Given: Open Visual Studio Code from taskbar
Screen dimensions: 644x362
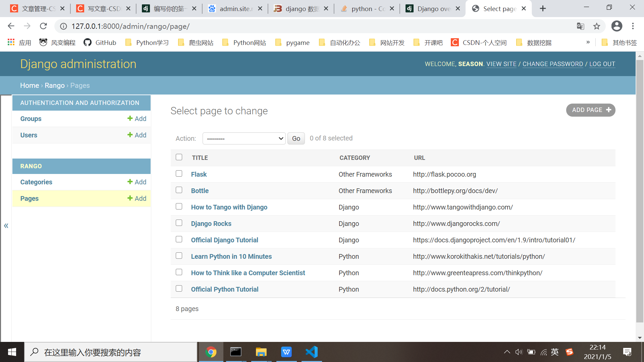Looking at the screenshot, I should pyautogui.click(x=311, y=352).
